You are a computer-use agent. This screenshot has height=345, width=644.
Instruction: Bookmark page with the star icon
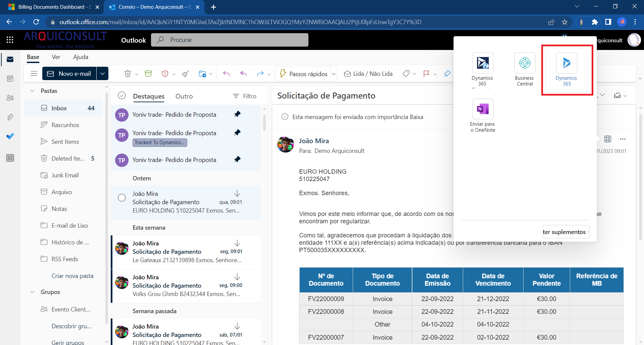pos(564,22)
